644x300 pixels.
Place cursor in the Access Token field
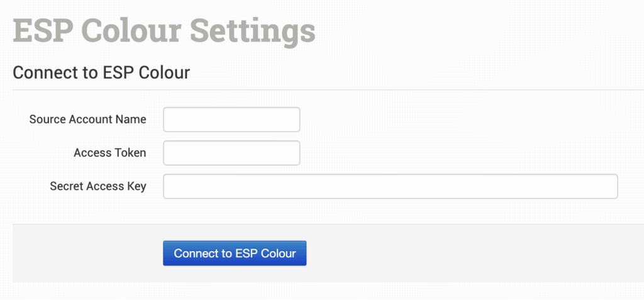[231, 153]
